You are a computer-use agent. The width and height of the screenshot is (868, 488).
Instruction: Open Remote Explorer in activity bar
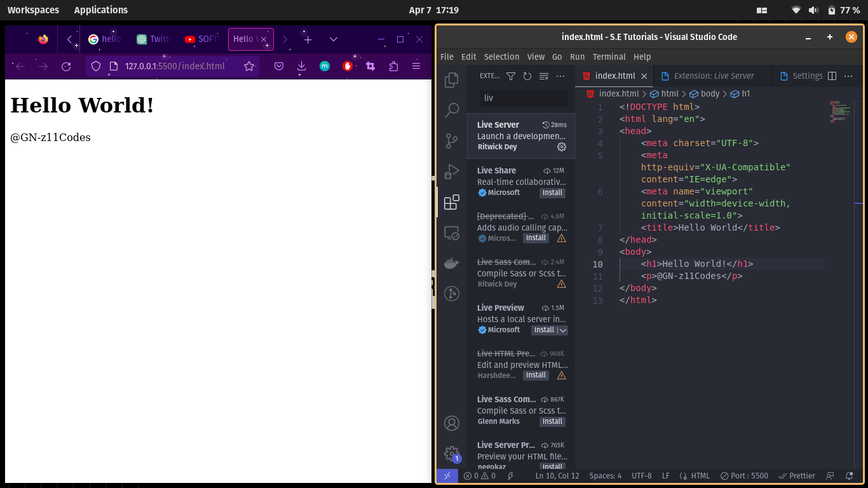pos(452,233)
